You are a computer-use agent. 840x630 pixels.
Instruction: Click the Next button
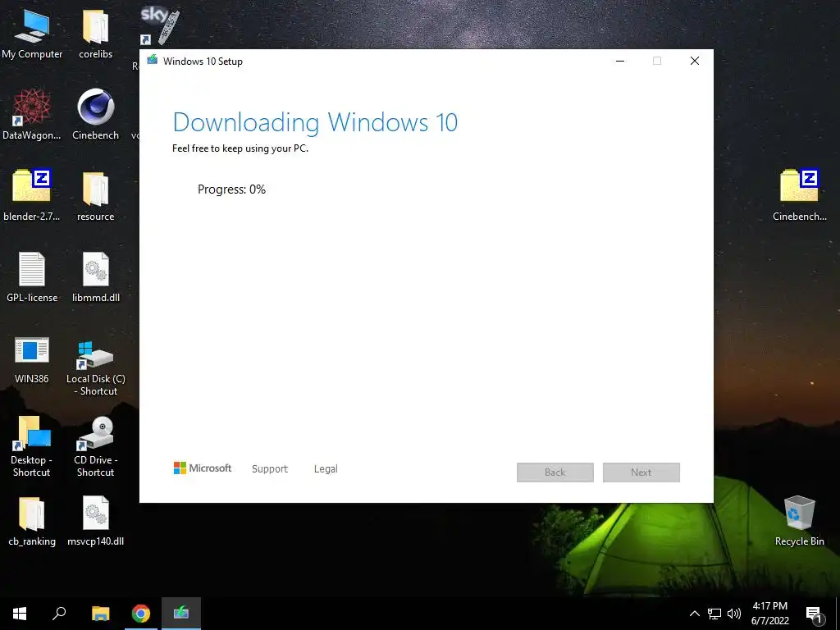coord(641,472)
